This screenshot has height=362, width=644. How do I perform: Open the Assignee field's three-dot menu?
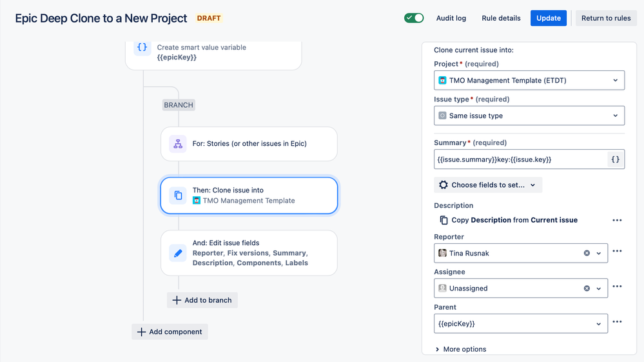click(x=617, y=287)
